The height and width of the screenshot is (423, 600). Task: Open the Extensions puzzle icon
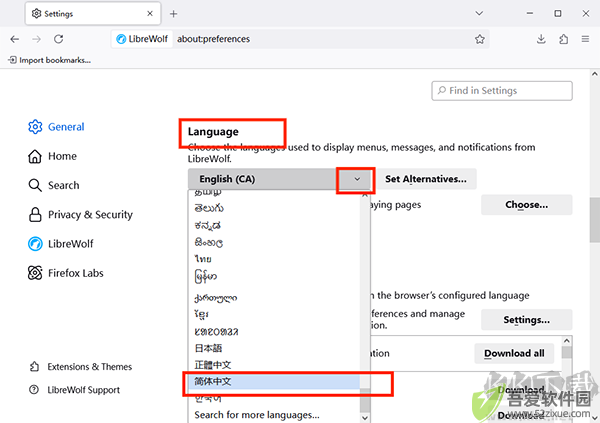click(563, 39)
